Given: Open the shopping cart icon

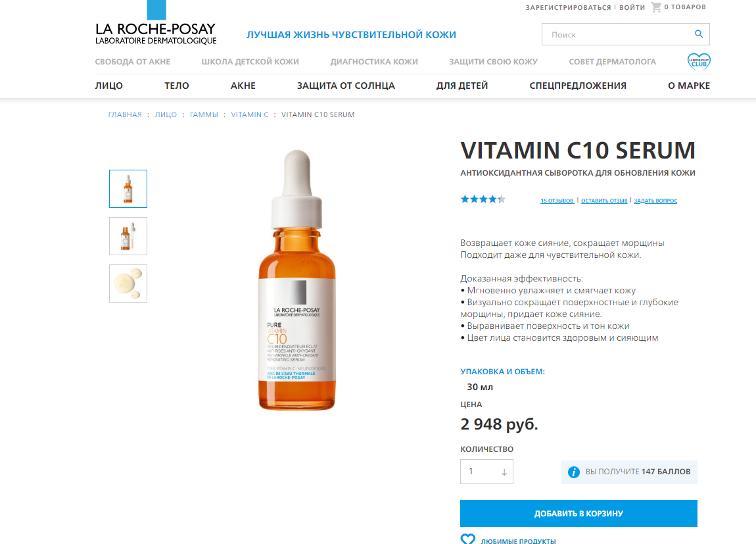Looking at the screenshot, I should [x=656, y=7].
